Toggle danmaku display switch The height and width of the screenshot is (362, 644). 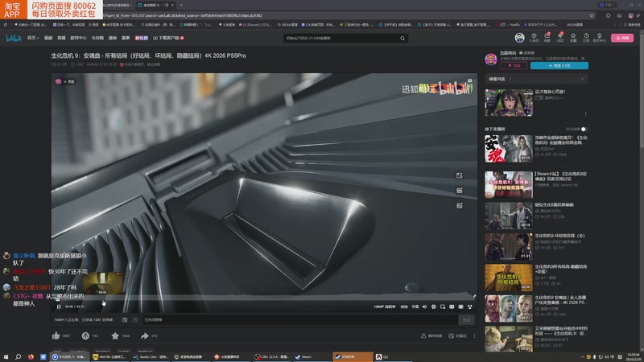click(125, 319)
